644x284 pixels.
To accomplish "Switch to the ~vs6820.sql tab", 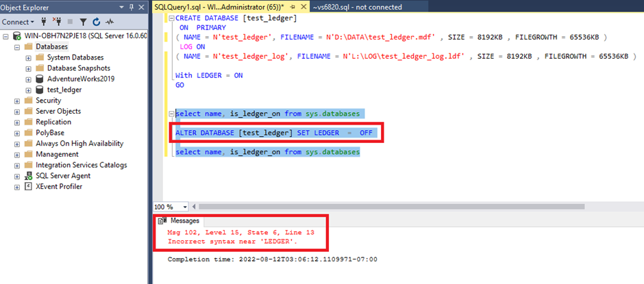I will pyautogui.click(x=357, y=7).
